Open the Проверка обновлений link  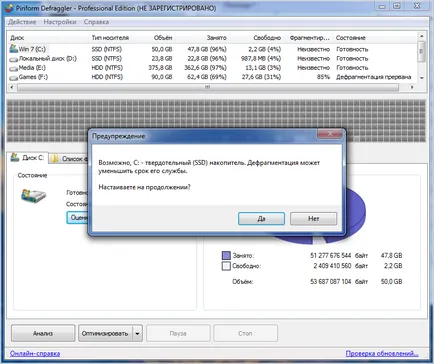382,353
